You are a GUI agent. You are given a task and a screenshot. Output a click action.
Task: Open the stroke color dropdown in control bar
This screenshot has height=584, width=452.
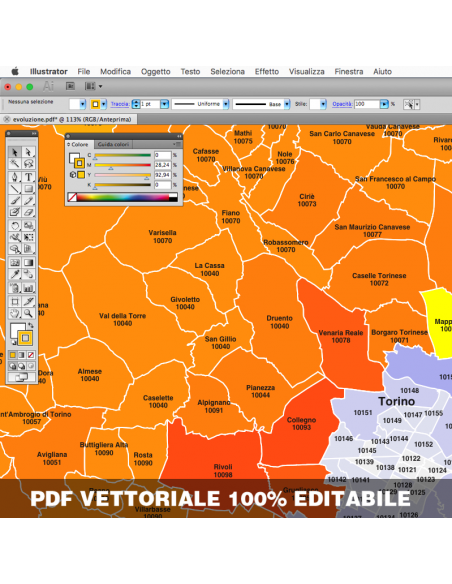104,104
